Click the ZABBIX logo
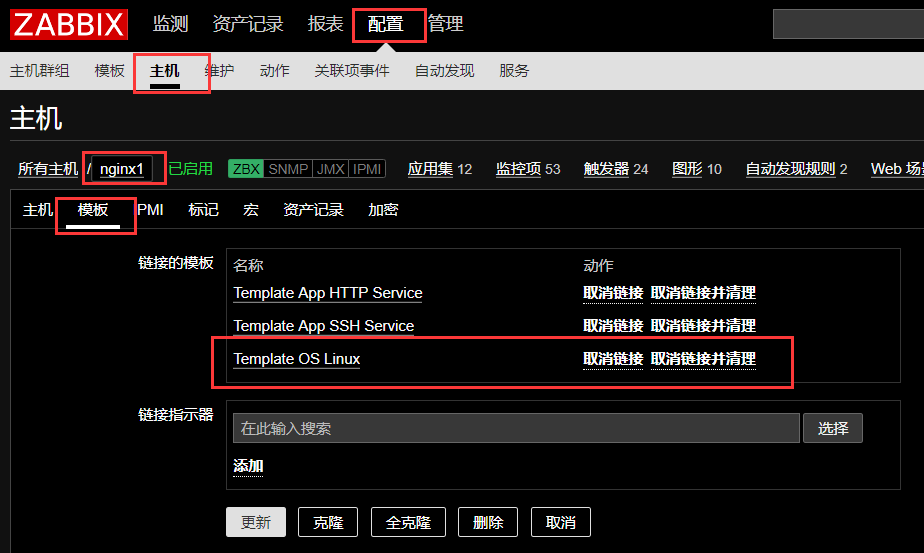The height and width of the screenshot is (553, 924). coord(69,24)
